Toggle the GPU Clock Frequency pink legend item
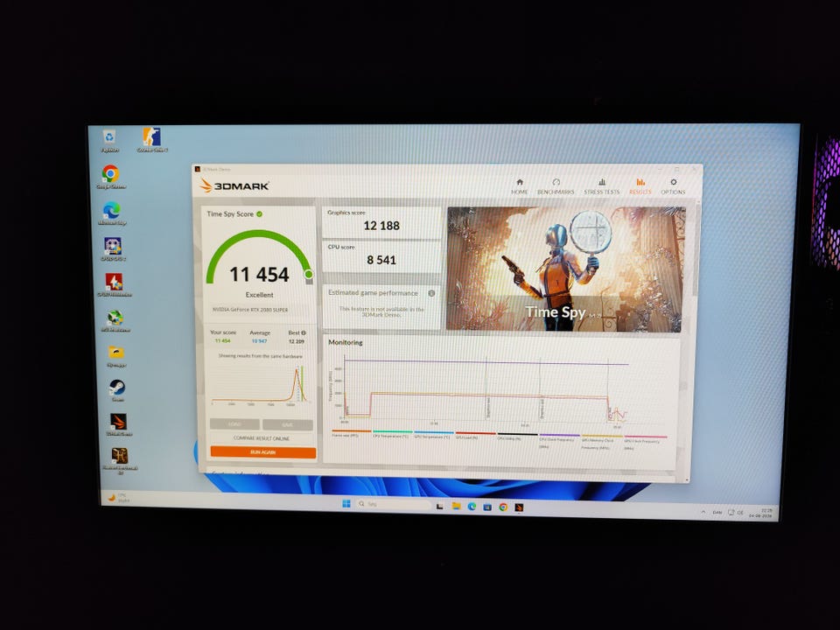Viewport: 840px width, 630px height. click(x=645, y=443)
